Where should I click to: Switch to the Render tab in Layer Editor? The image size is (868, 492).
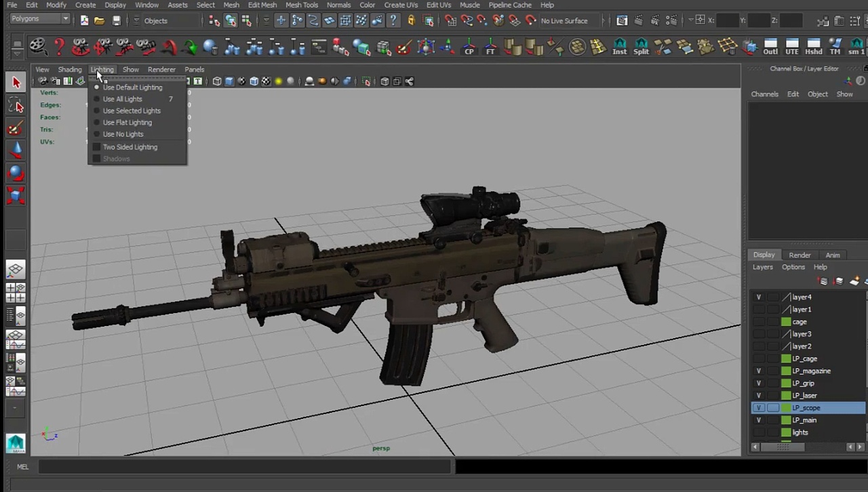800,255
